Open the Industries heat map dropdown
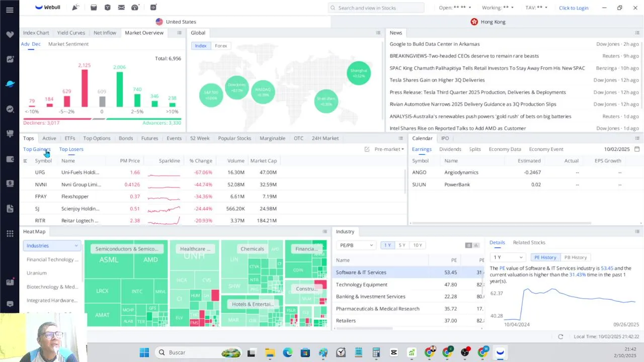 (x=51, y=246)
